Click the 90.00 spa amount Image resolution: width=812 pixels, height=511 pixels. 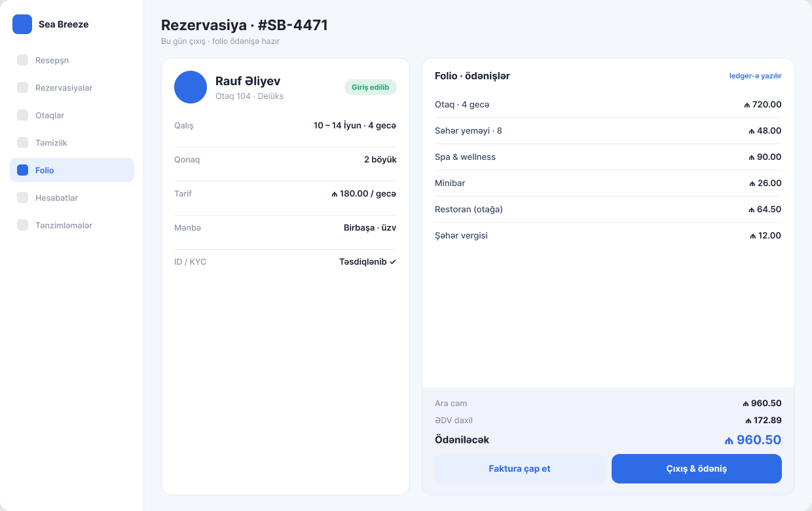click(766, 157)
